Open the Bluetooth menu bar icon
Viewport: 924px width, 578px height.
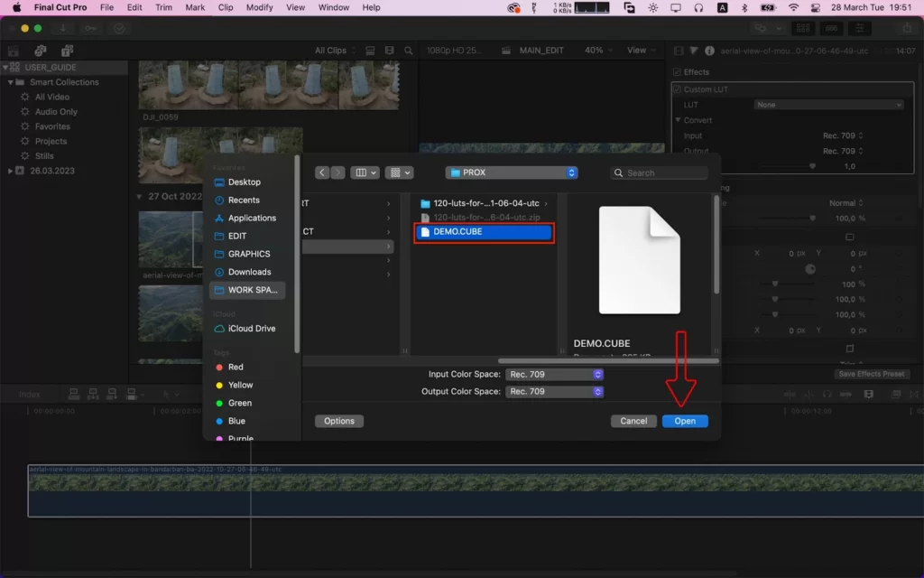(744, 7)
